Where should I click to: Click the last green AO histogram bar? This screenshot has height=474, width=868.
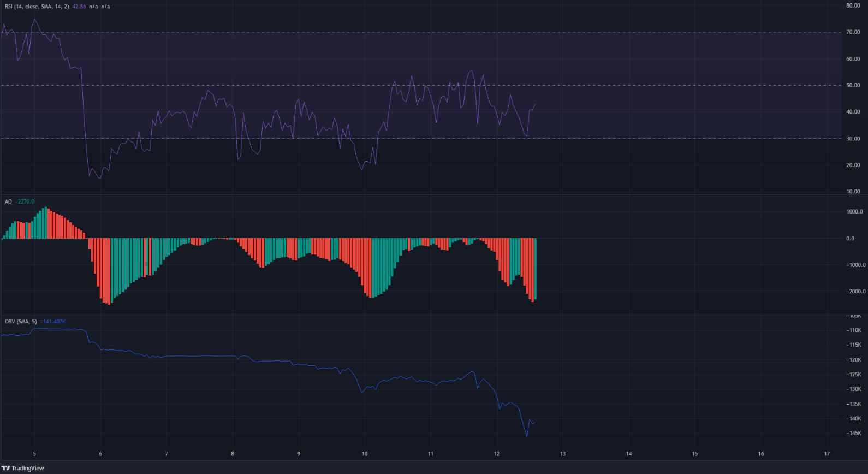[536, 269]
